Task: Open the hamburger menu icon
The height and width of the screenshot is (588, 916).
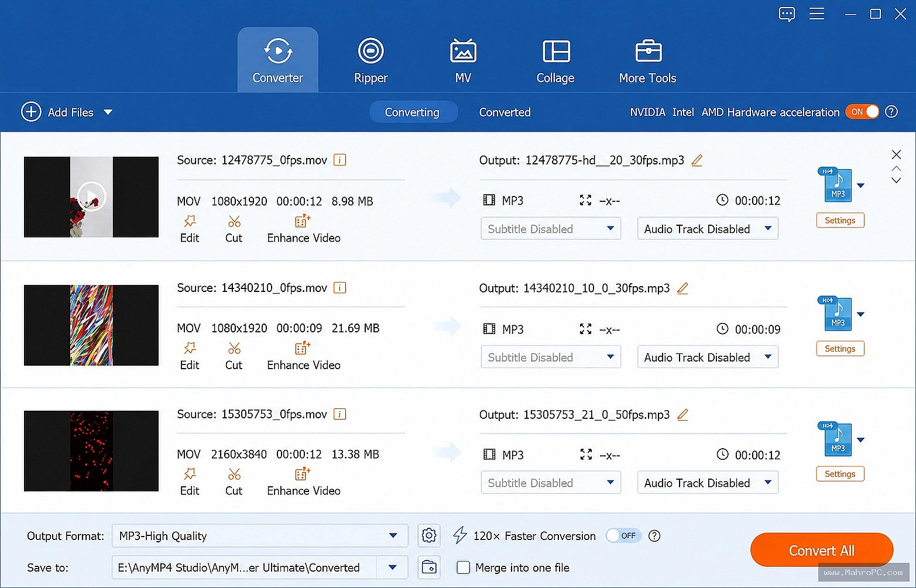Action: (x=816, y=14)
